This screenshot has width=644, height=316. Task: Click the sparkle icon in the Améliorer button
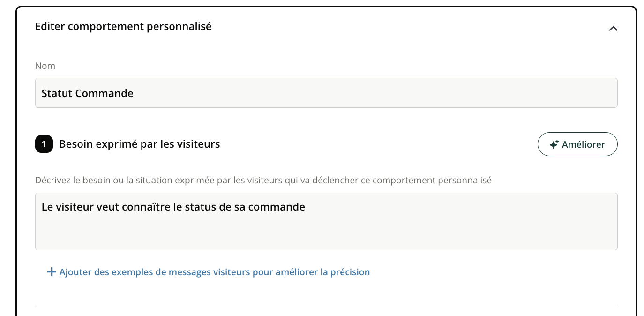(x=554, y=144)
